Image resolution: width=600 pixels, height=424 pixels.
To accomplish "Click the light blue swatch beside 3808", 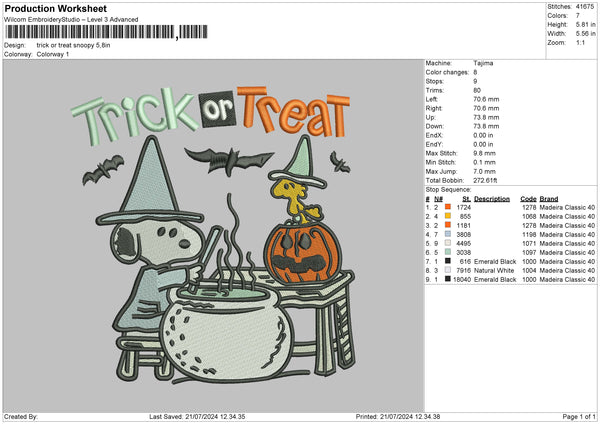I will 447,234.
